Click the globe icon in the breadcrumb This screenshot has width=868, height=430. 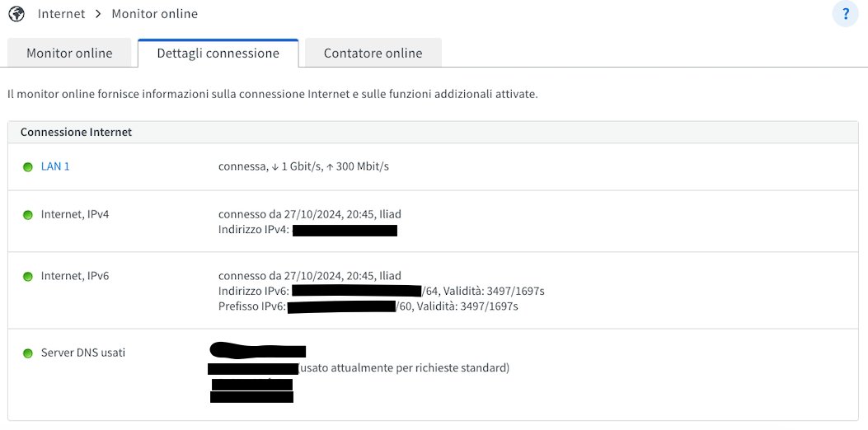(16, 14)
